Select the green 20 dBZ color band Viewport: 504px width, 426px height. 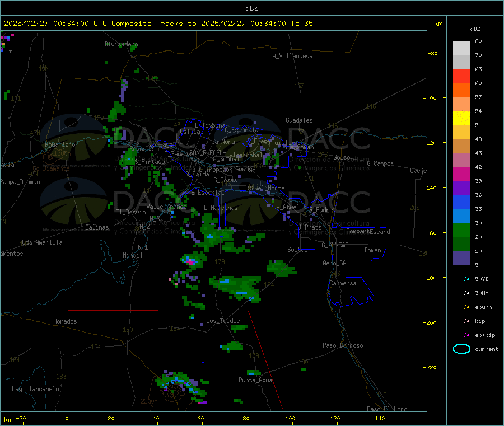461,230
